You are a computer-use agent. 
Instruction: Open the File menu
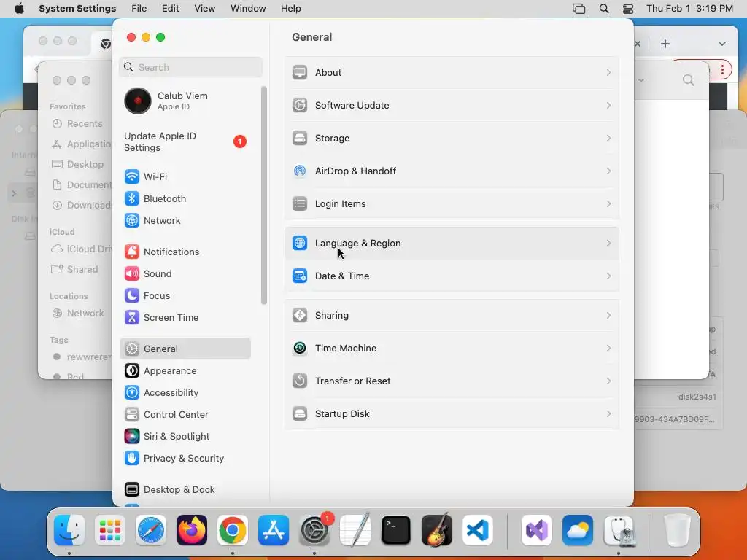click(x=139, y=9)
